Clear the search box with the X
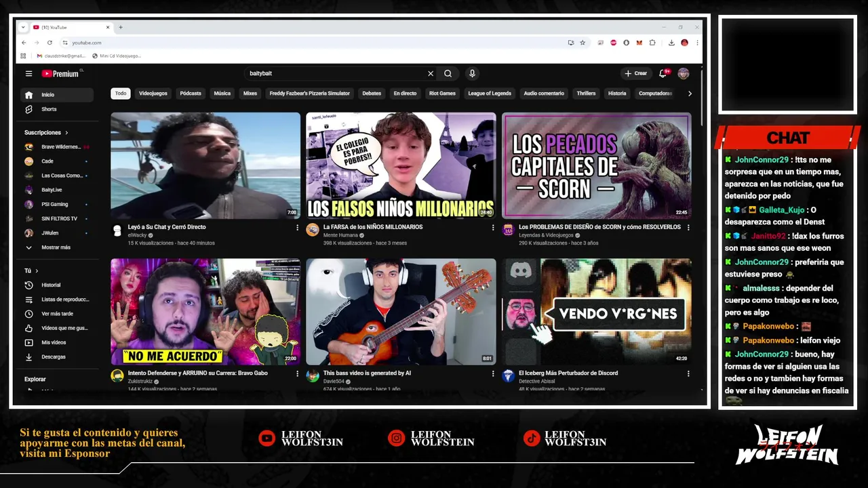Screen dimensions: 868x488 pos(430,73)
